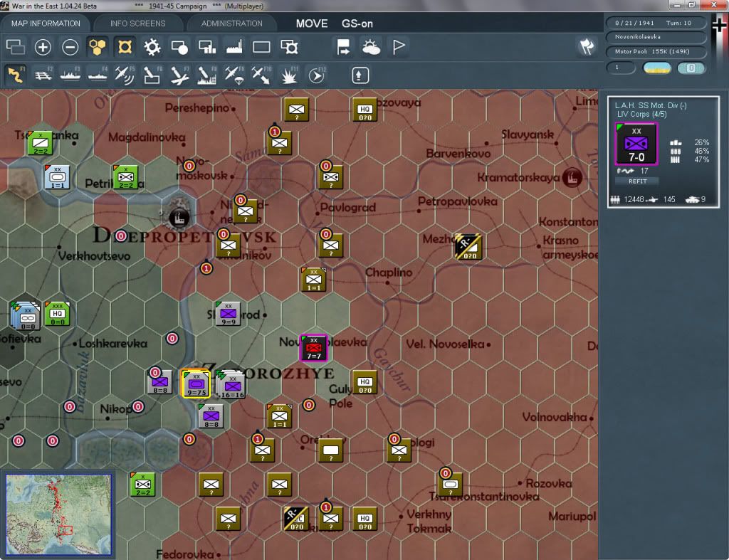Click the clear-weather ground condition indicator
Viewport: 729px width, 560px height.
click(x=656, y=68)
